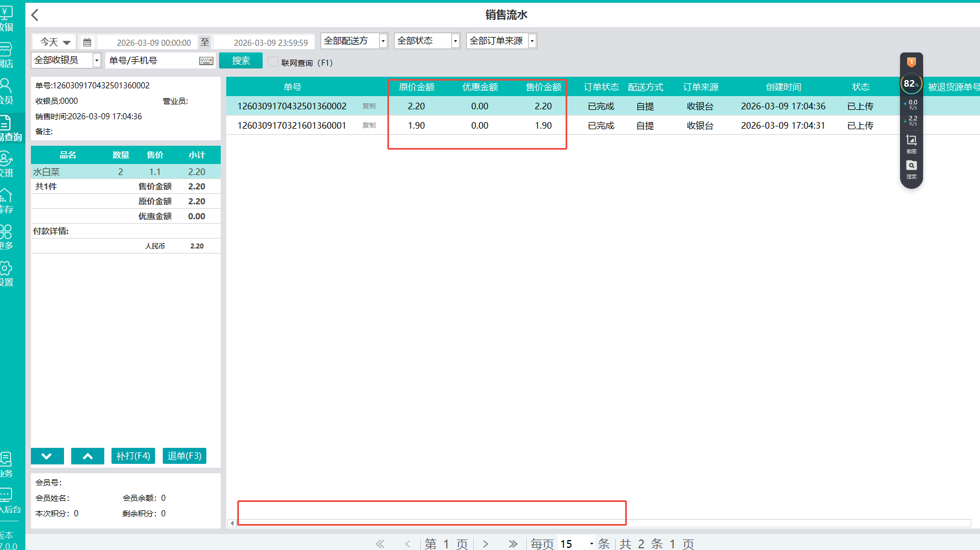
Task: Go back using the top-left arrow
Action: (x=35, y=15)
